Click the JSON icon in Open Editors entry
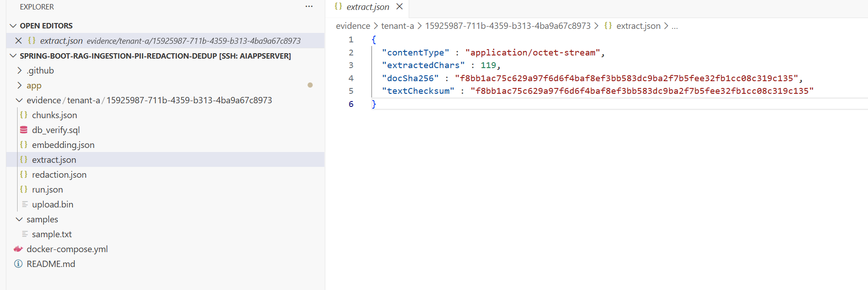 tap(32, 40)
